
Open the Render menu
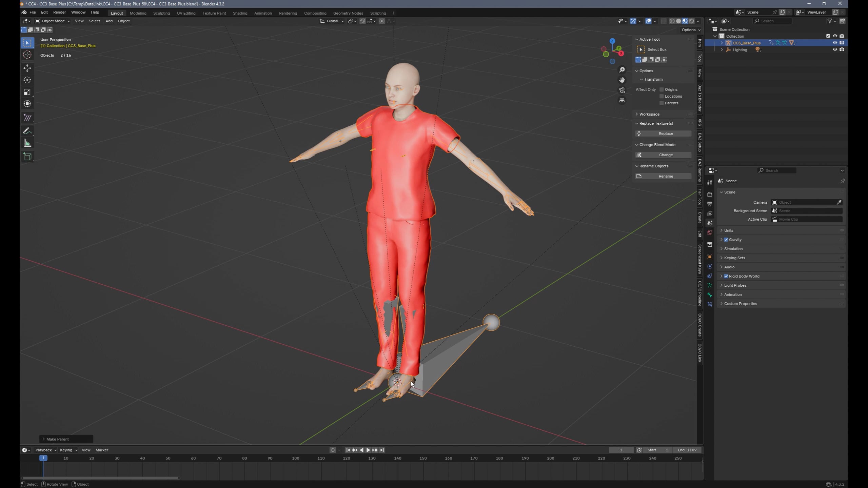(59, 12)
